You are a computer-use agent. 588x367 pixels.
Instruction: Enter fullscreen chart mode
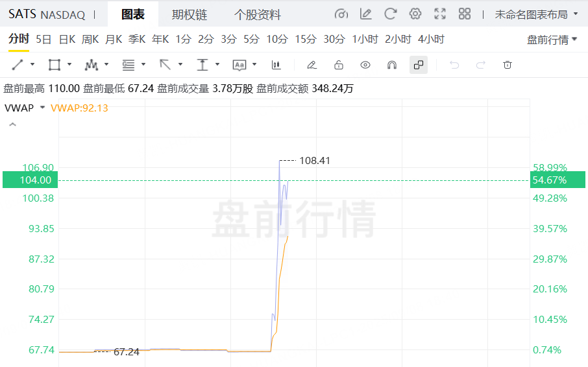[x=440, y=14]
